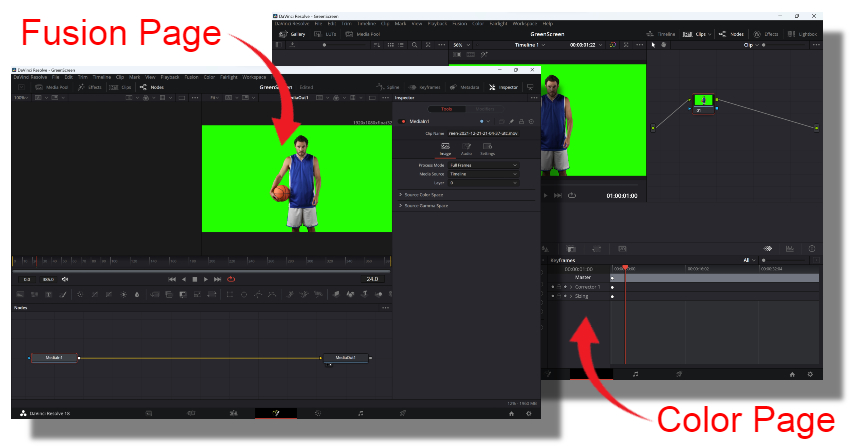Select the MediaIn1 node in graph

tap(53, 357)
